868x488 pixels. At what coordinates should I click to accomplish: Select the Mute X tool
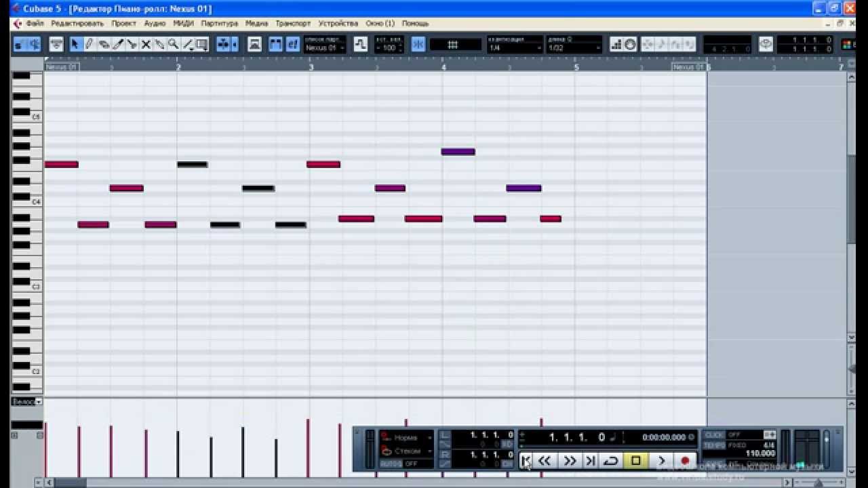(x=145, y=44)
